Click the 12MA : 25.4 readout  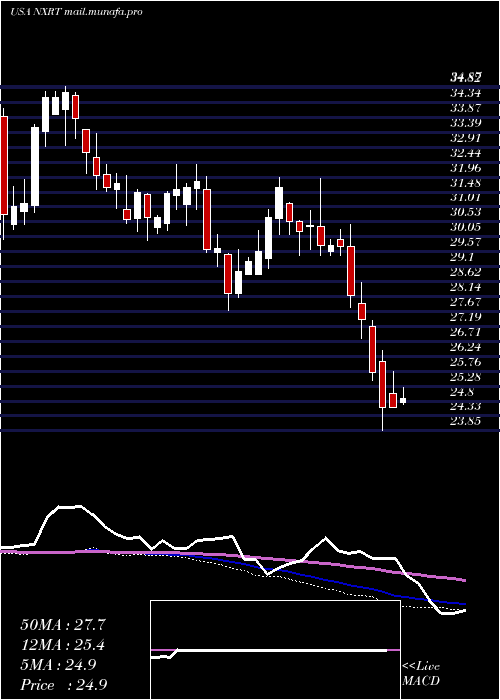[x=63, y=645]
